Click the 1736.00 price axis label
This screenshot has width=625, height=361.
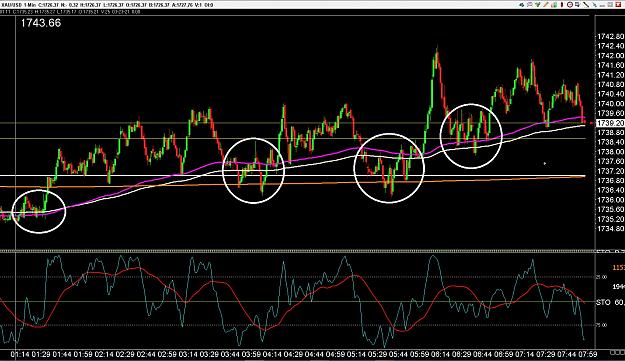pos(610,200)
